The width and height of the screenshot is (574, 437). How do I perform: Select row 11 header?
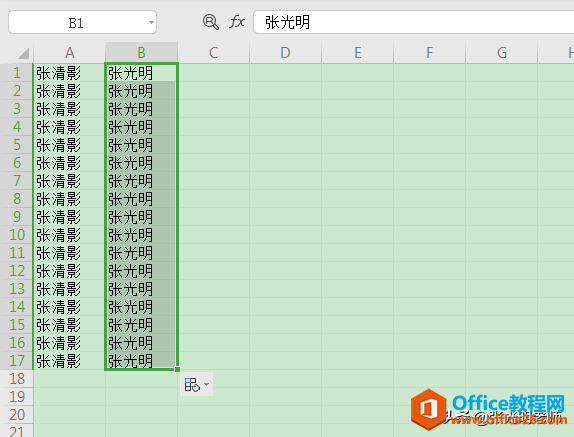(x=17, y=253)
